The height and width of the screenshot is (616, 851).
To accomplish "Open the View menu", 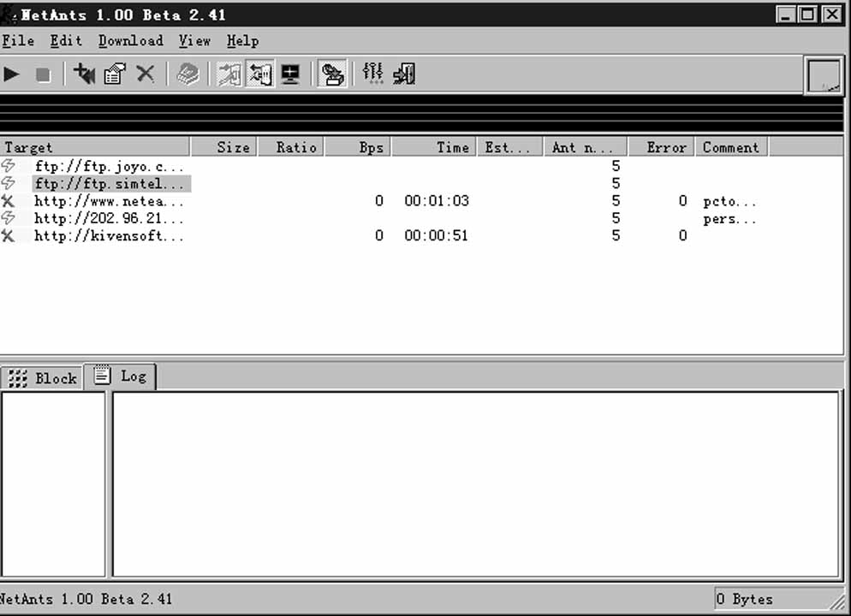I will 194,41.
